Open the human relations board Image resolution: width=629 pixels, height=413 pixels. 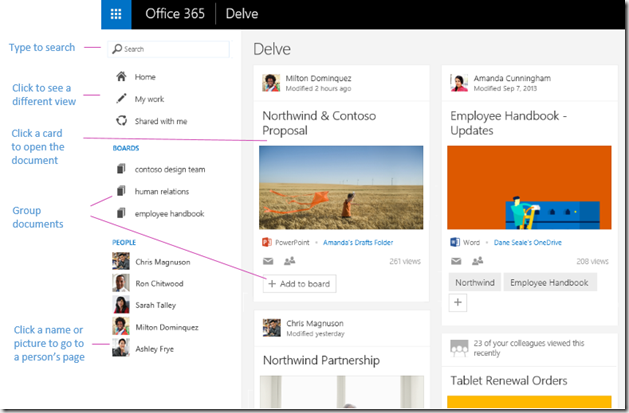coord(162,192)
